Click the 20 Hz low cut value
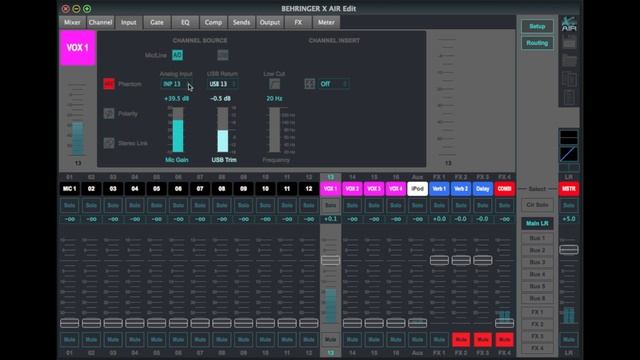640x360 pixels. point(274,99)
